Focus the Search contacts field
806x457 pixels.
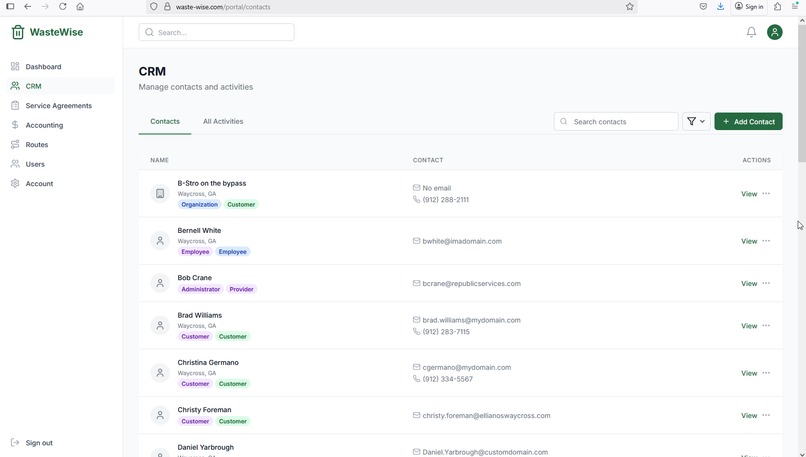[x=616, y=121]
